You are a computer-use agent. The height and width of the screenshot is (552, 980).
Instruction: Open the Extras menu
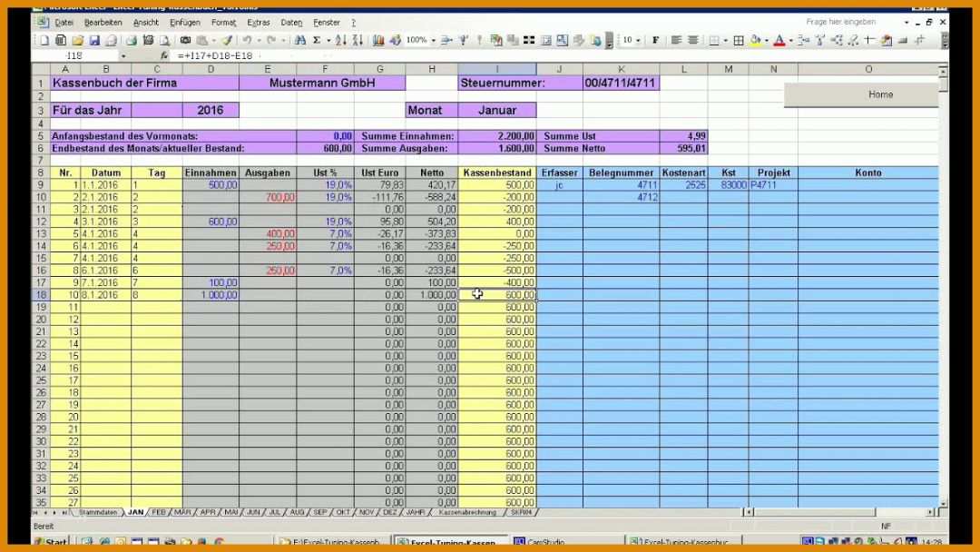[259, 23]
